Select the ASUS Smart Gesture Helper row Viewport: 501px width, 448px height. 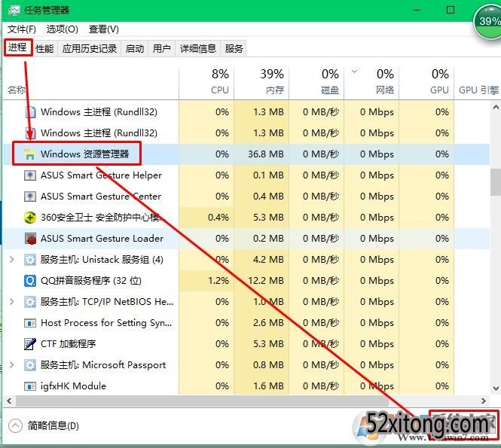point(246,175)
